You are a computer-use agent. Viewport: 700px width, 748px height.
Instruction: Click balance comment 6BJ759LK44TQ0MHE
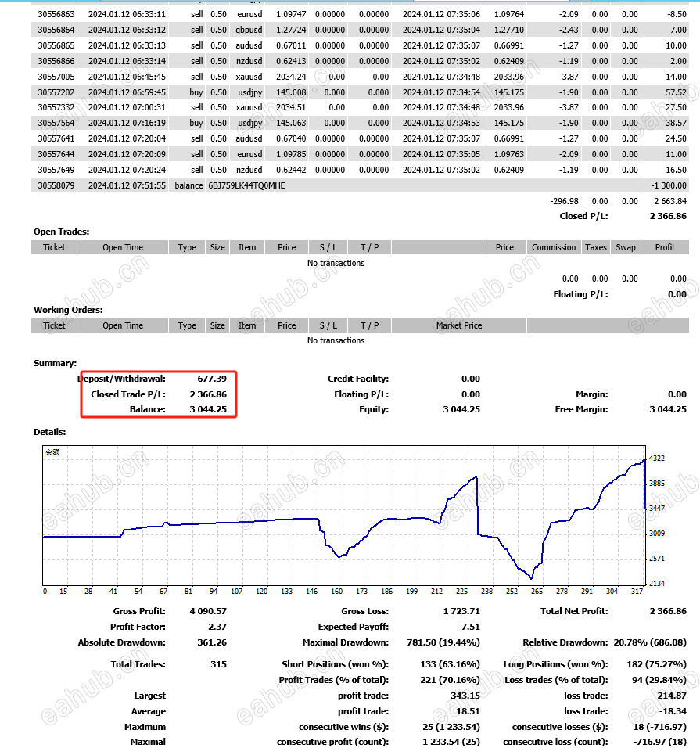[x=246, y=185]
